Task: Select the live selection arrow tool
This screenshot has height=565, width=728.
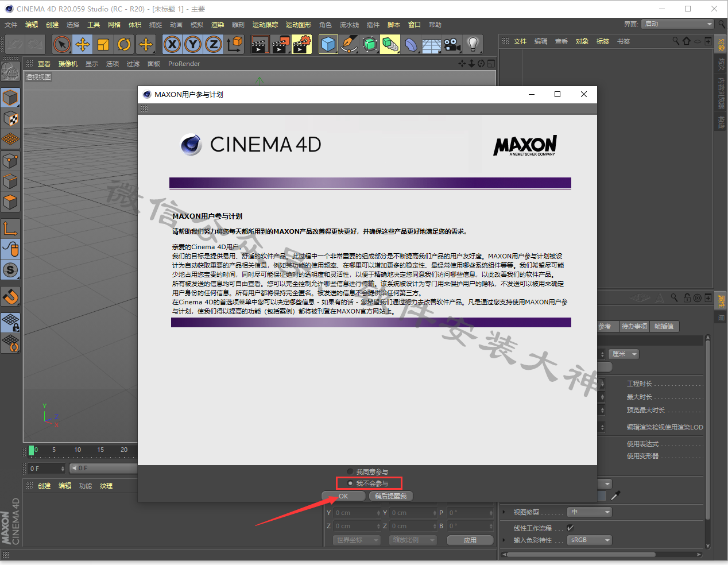Action: [62, 44]
